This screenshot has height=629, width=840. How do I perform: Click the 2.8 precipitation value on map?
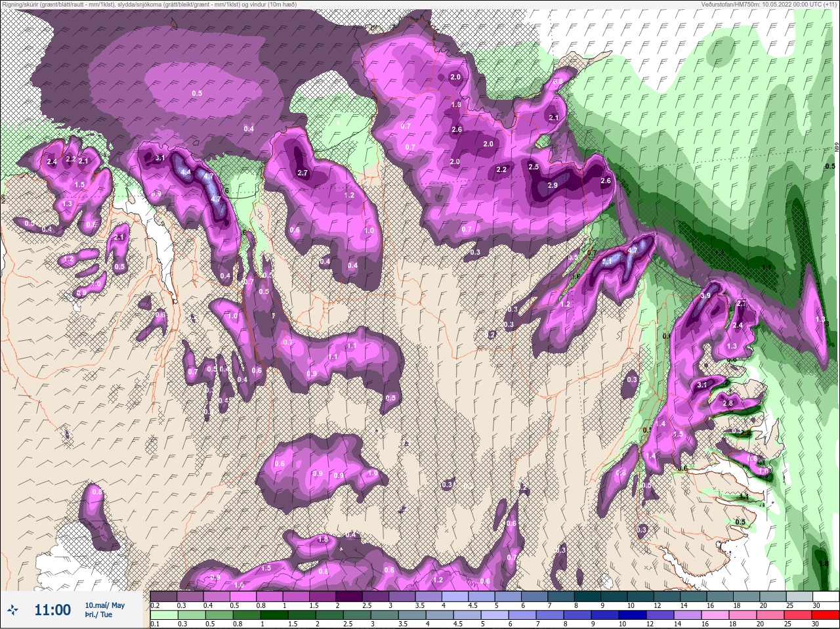[x=727, y=403]
